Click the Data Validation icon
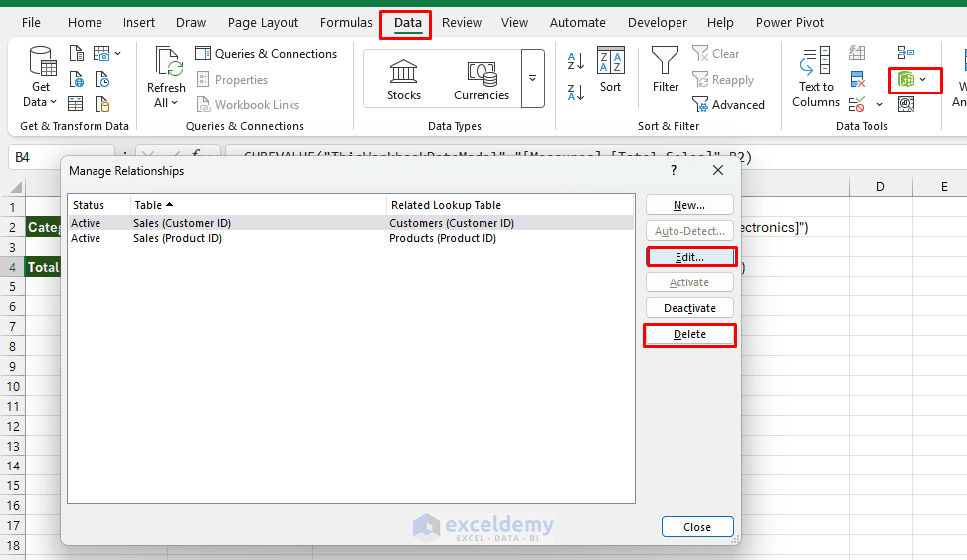 pos(857,104)
